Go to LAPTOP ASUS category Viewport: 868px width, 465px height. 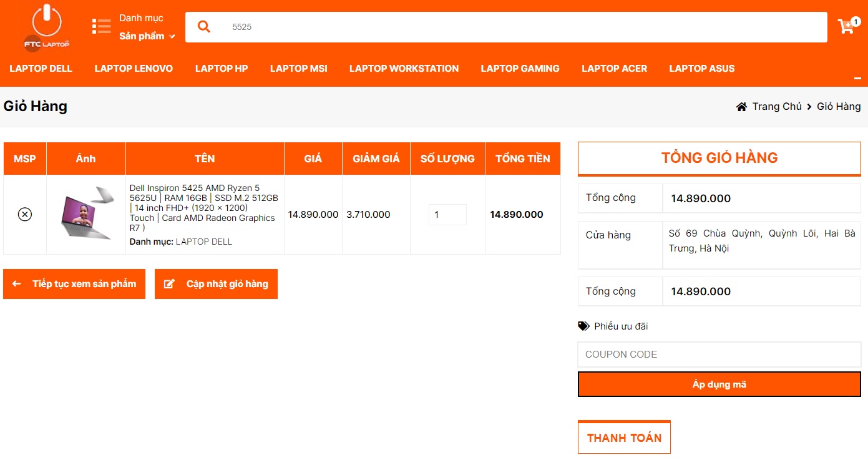tap(701, 69)
